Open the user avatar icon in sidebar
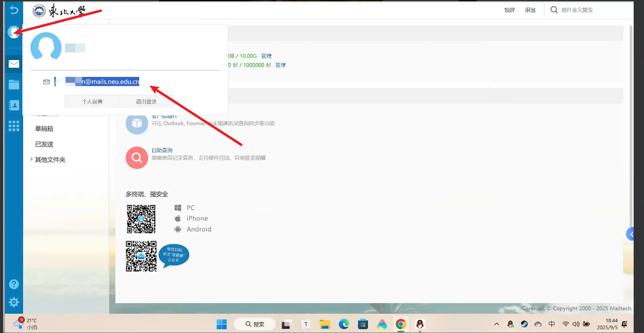Viewport: 644px width, 333px height. coord(13,32)
